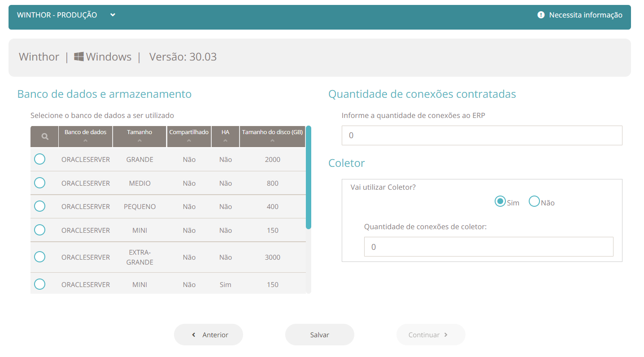
Task: Click the Sim value in HA column
Action: click(x=226, y=284)
